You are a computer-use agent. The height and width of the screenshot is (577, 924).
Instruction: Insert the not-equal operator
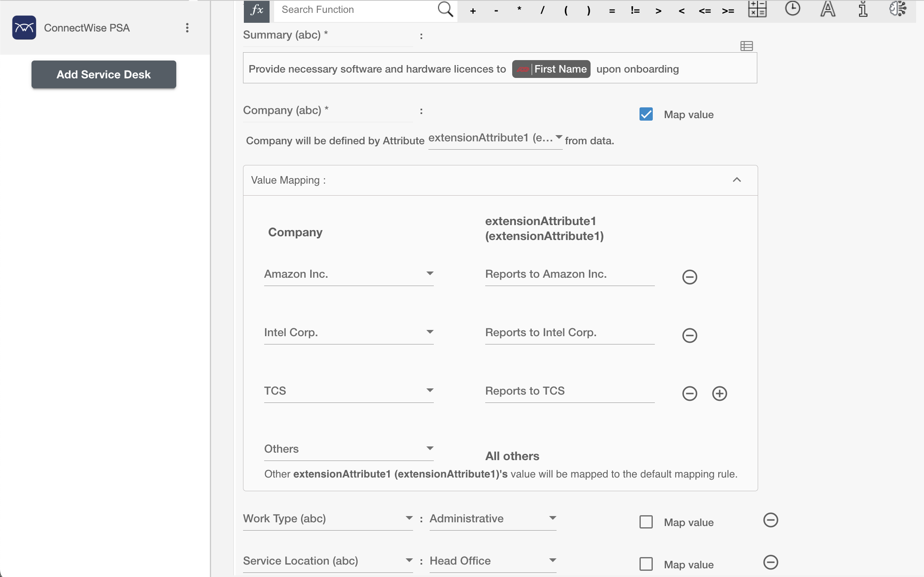point(635,11)
